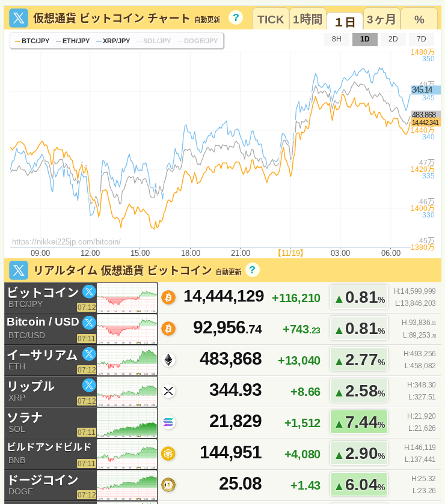
Task: Click the Ethereum diamond icon
Action: [168, 359]
